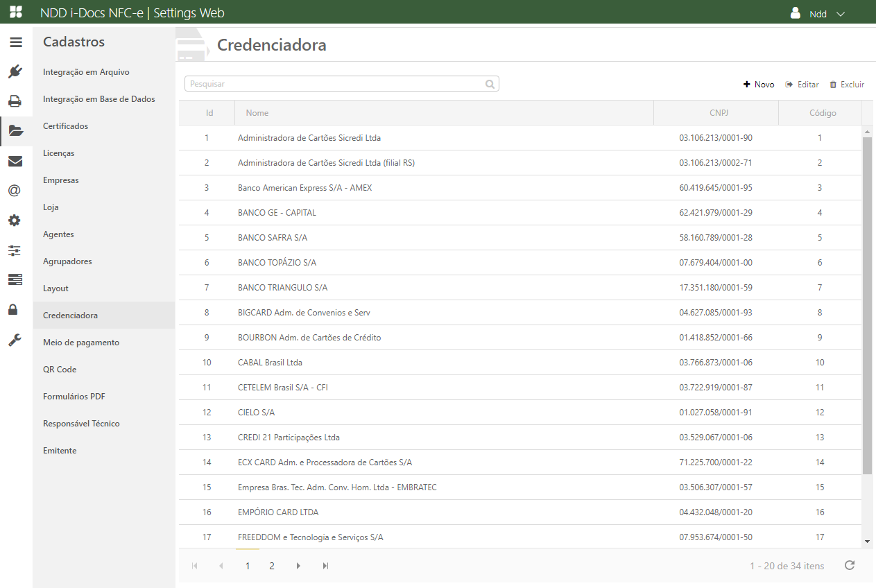Click the wrench tools sidebar icon
Screen dimensions: 876x588
click(15, 340)
